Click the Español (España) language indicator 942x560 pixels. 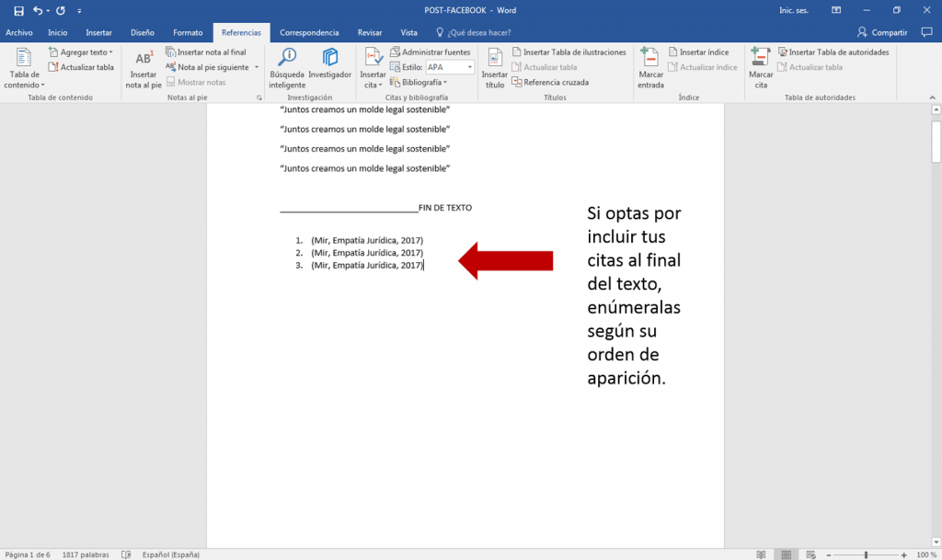pos(170,554)
